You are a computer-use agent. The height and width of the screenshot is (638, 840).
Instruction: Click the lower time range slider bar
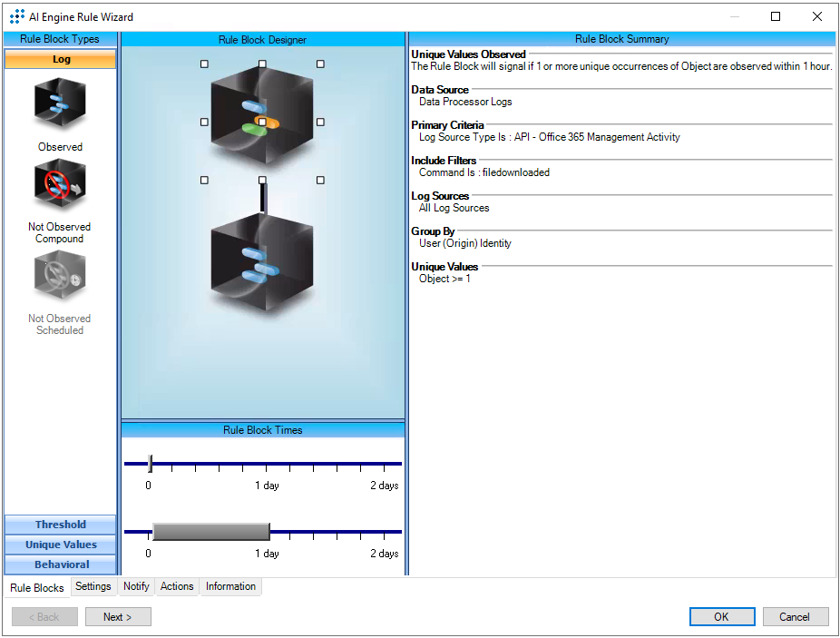tap(211, 531)
